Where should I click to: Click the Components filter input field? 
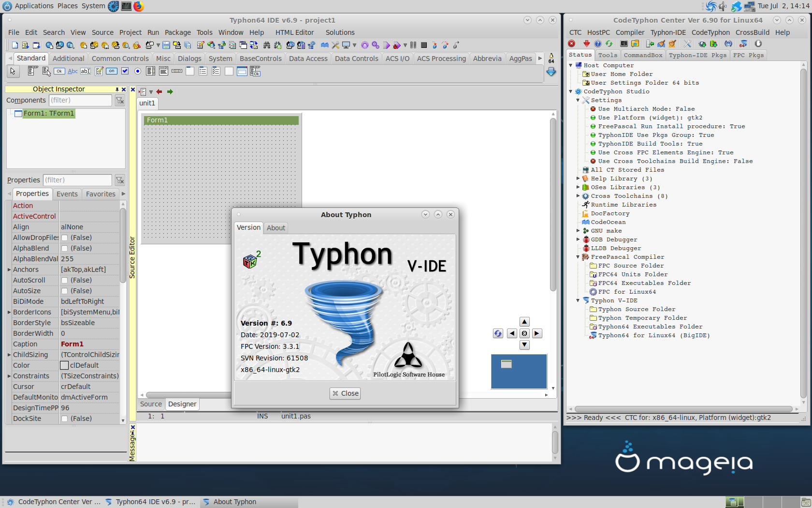80,100
